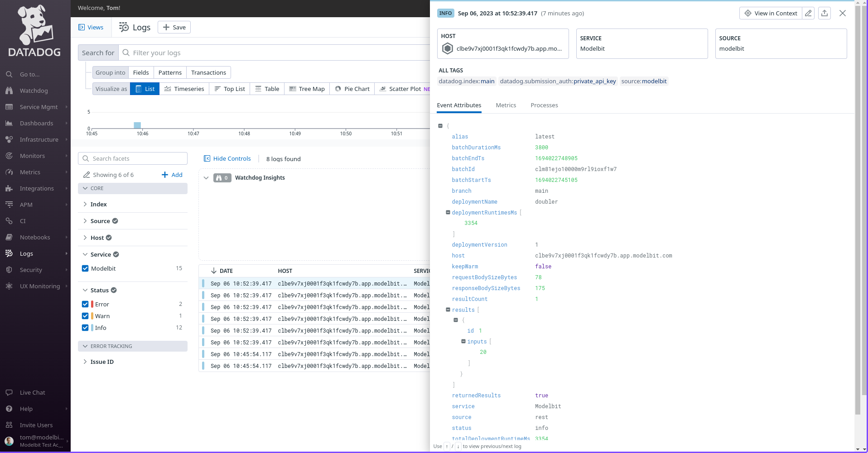This screenshot has width=868, height=453.
Task: Uncheck the Modelbit service checkbox
Action: coord(85,268)
